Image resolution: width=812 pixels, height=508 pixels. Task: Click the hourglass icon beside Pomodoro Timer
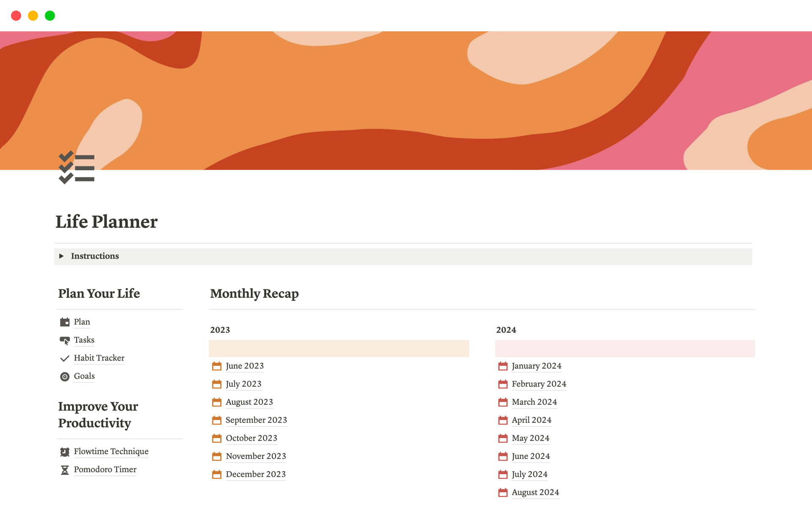point(65,470)
